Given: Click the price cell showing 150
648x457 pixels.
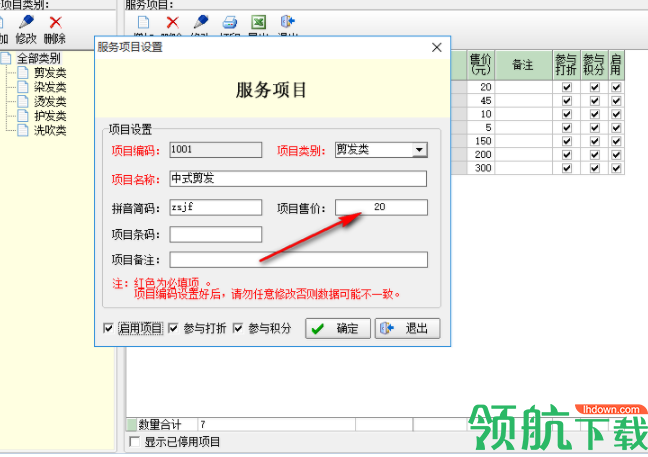Looking at the screenshot, I should 481,141.
